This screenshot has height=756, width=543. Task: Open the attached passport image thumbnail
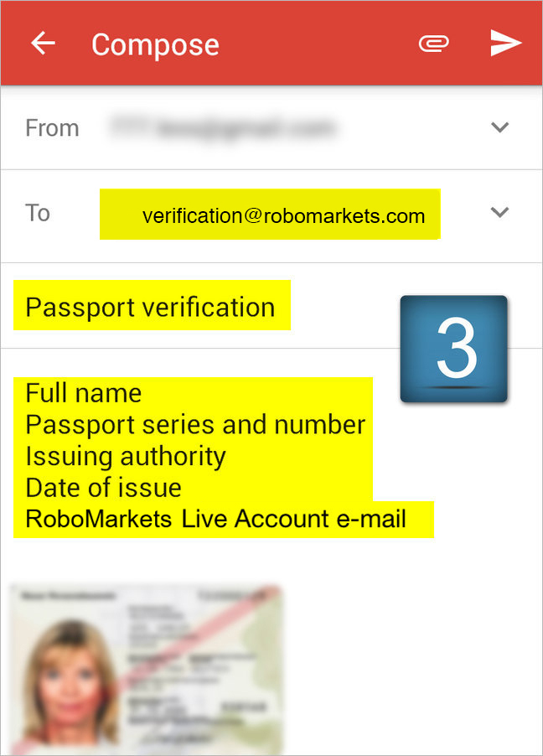pos(146,670)
